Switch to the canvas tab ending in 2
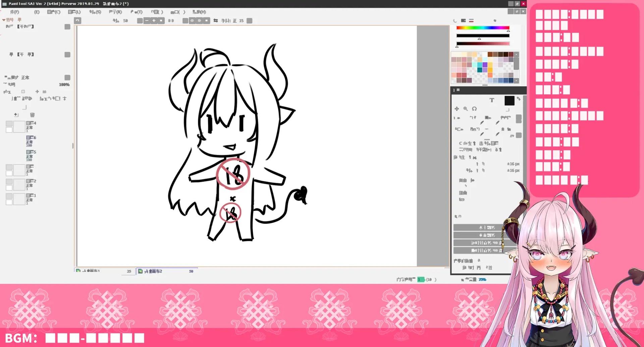 pos(167,271)
